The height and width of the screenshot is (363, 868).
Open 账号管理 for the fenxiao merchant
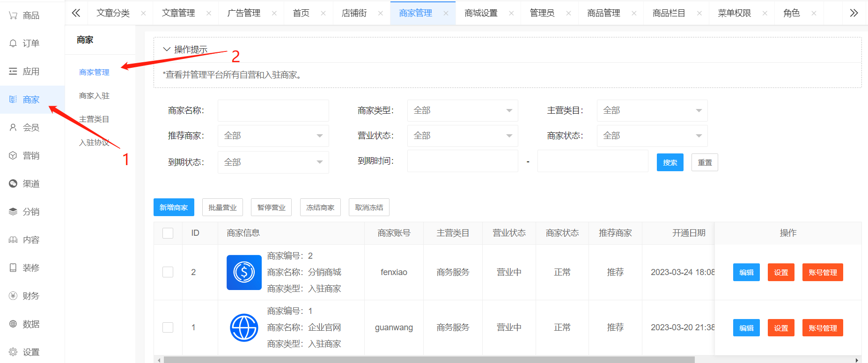click(x=823, y=272)
